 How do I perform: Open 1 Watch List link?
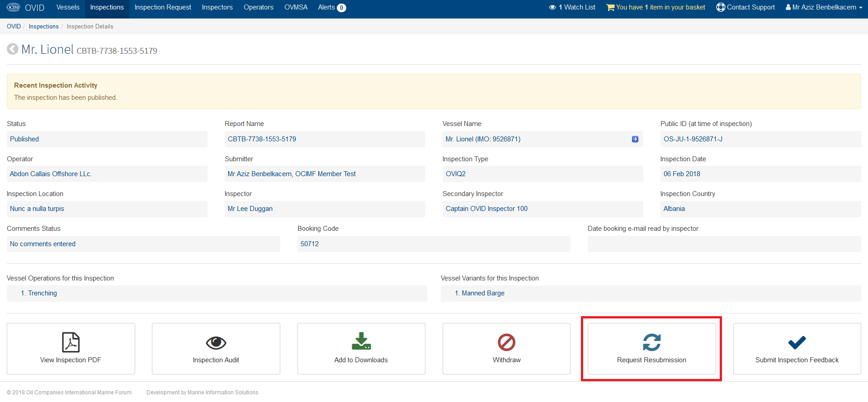572,7
